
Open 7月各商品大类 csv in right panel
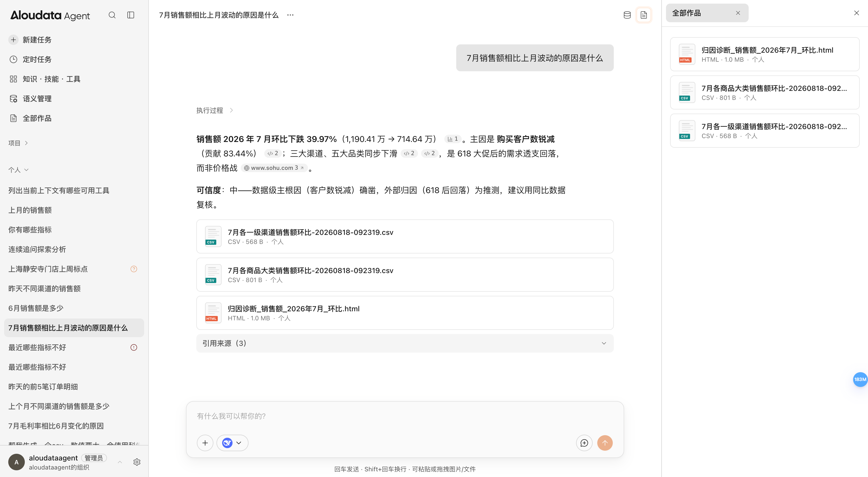point(765,93)
